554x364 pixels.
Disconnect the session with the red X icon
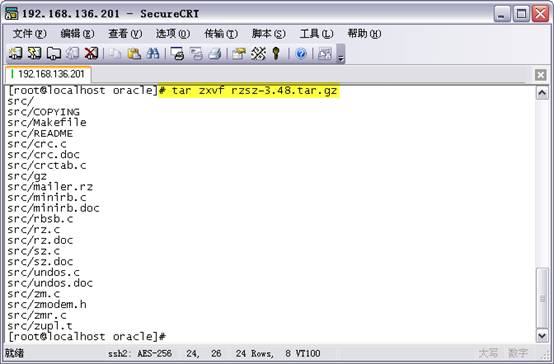[x=91, y=53]
